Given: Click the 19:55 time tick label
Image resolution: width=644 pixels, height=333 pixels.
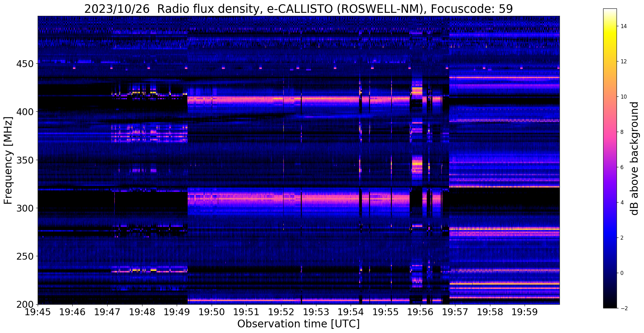Looking at the screenshot, I should (x=386, y=312).
